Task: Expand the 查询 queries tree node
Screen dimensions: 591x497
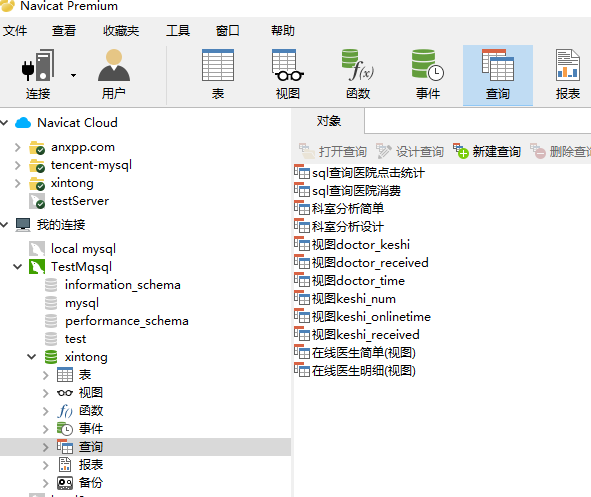Action: pos(46,447)
